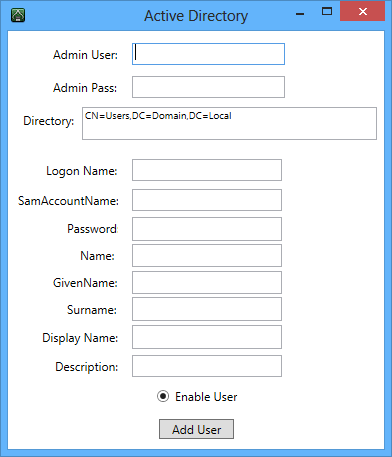Click the green app icon in title bar
Image resolution: width=392 pixels, height=457 pixels.
click(x=18, y=15)
